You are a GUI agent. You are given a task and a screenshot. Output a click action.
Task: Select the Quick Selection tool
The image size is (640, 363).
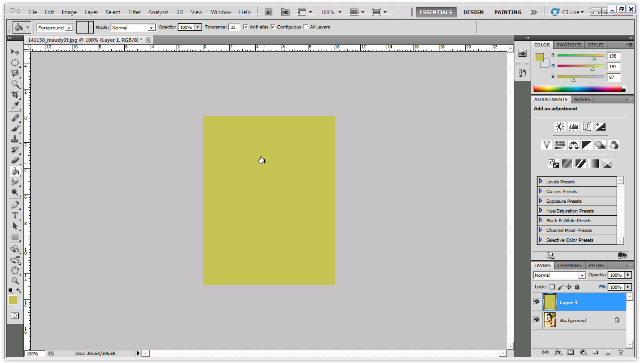click(15, 84)
